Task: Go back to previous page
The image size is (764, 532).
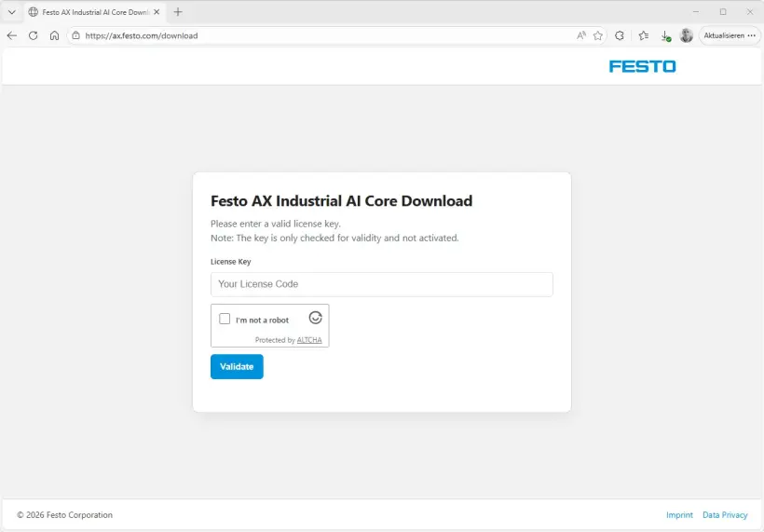Action: point(12,35)
